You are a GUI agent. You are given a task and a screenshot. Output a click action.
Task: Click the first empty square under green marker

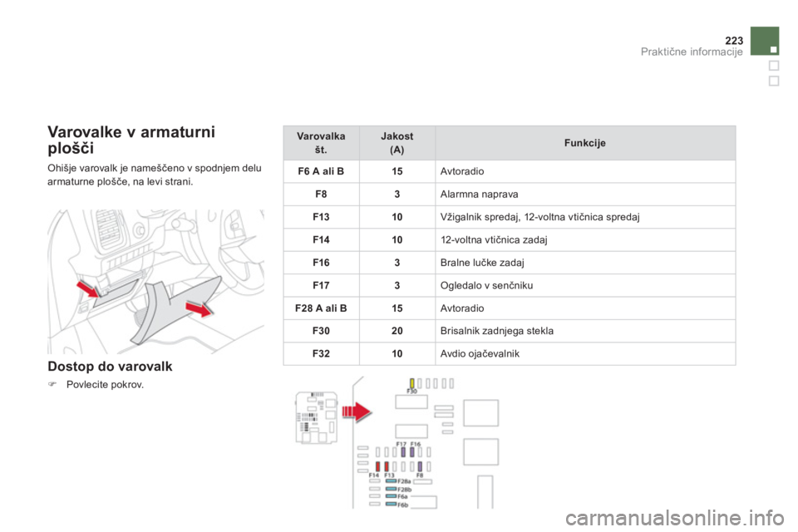(774, 66)
